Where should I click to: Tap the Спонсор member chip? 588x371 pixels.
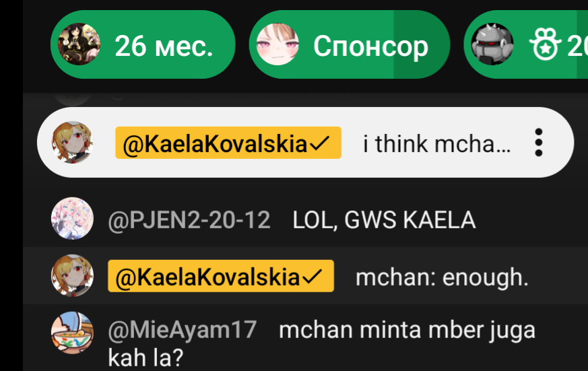(x=350, y=44)
